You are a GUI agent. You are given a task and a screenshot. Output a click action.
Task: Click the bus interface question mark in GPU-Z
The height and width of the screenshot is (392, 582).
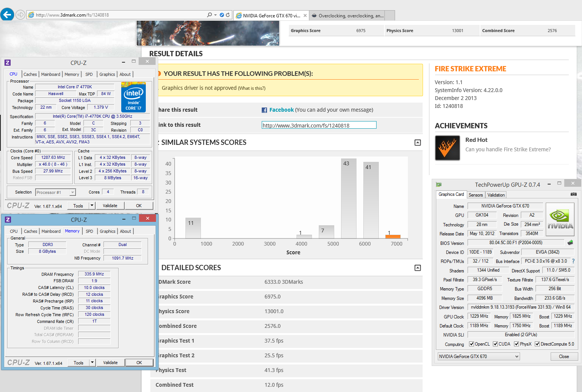click(573, 261)
